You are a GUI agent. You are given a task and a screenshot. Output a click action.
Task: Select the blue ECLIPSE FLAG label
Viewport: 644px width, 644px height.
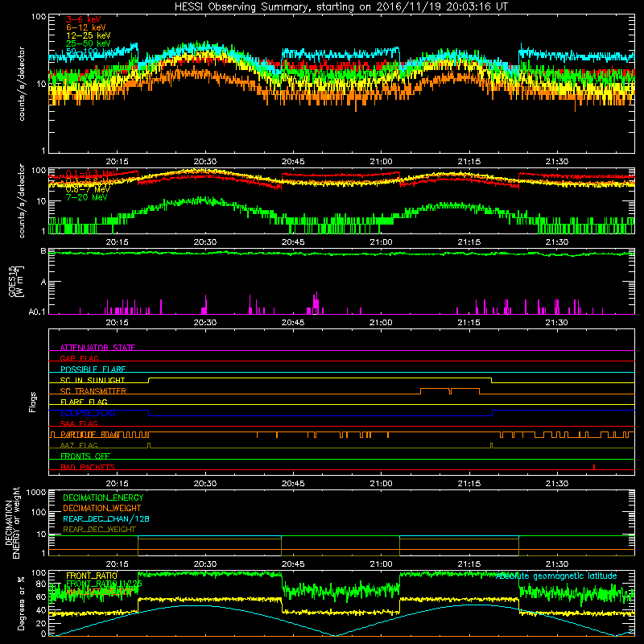point(88,413)
